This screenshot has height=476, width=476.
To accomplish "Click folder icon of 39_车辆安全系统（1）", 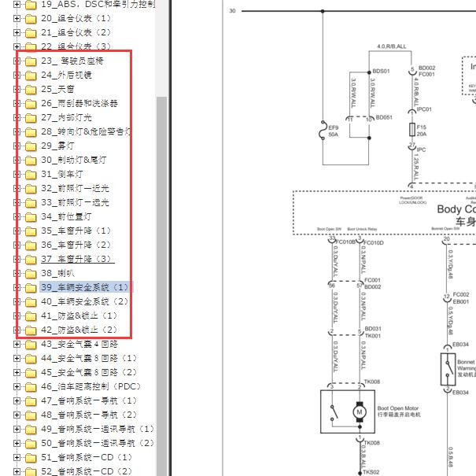I will [31, 287].
